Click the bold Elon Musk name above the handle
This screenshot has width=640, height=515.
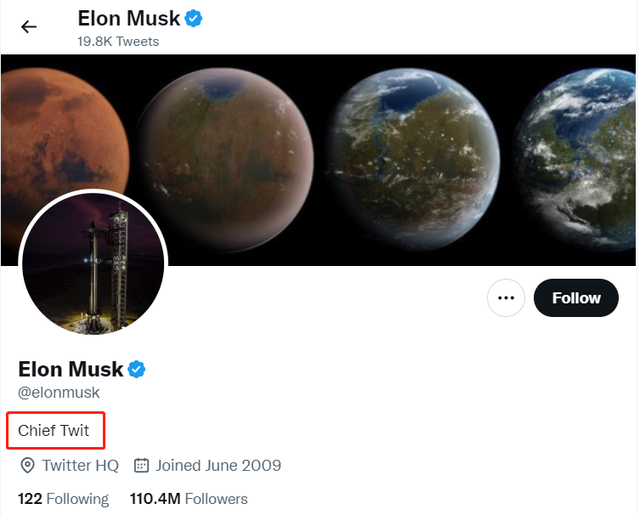tap(71, 369)
